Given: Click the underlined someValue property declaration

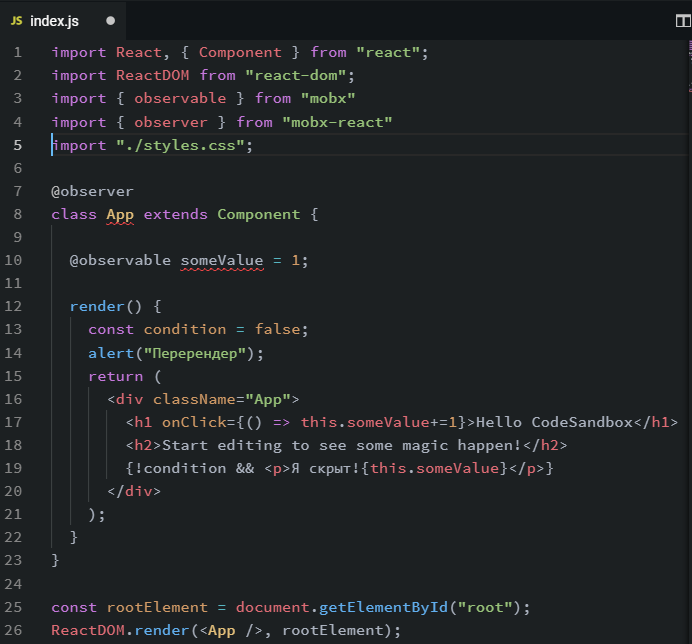Looking at the screenshot, I should (222, 261).
